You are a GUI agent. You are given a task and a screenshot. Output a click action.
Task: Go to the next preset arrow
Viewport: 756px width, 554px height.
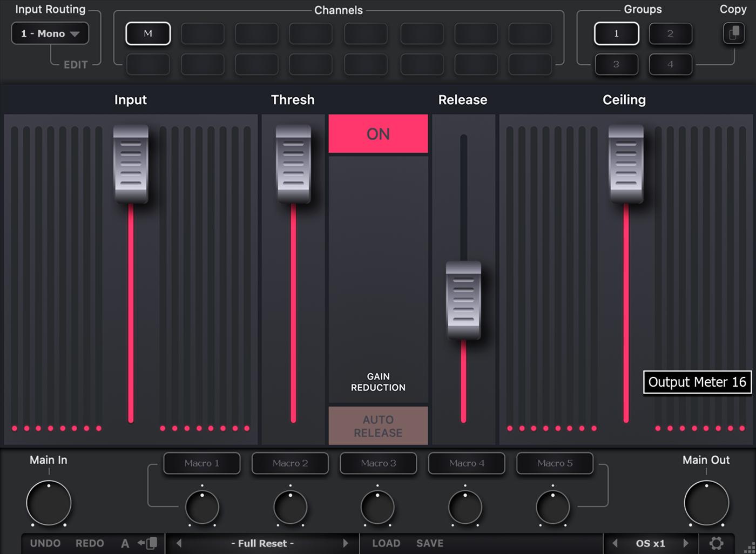(x=346, y=543)
